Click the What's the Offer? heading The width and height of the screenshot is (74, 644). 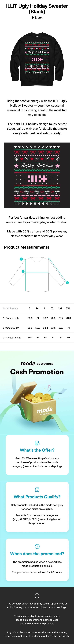point(37,450)
